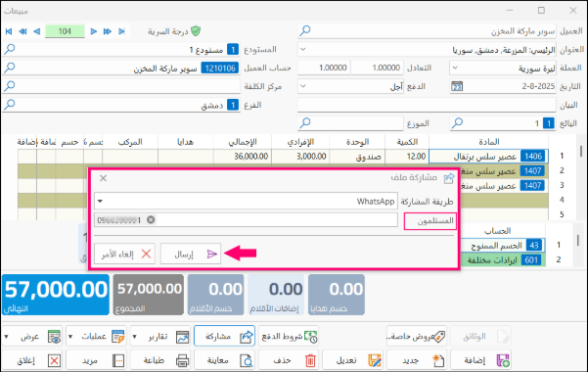Click the send (إرسال) button
This screenshot has height=372, width=588.
[191, 255]
